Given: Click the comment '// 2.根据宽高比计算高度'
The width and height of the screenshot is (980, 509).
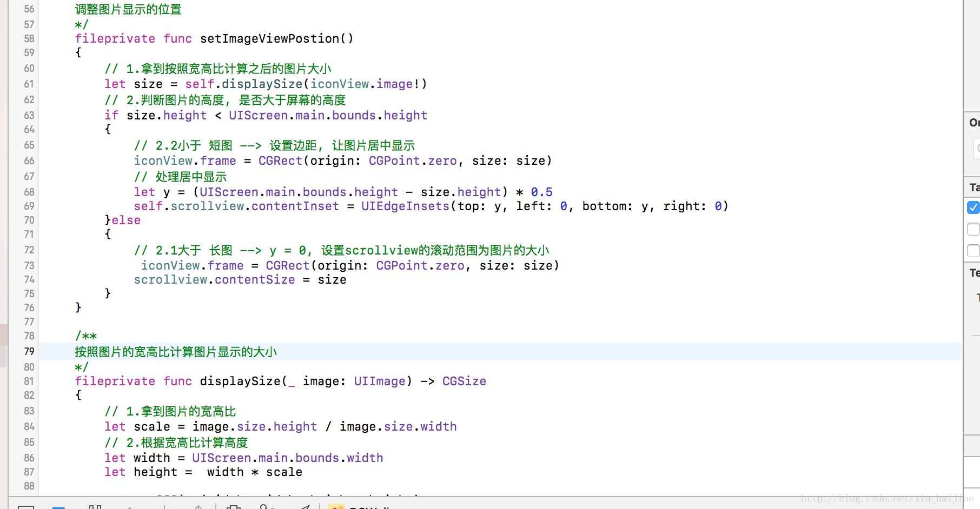Looking at the screenshot, I should pyautogui.click(x=176, y=443).
